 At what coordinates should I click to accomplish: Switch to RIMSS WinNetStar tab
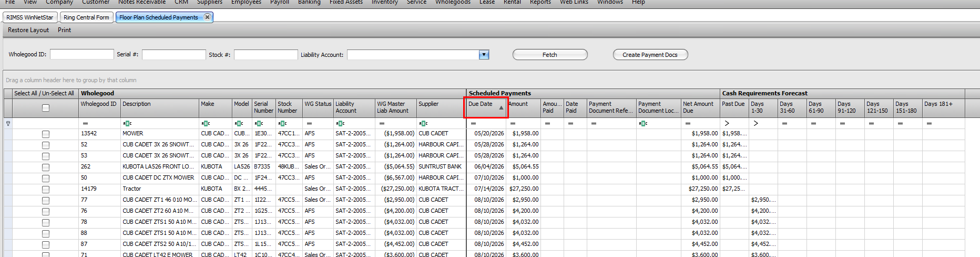pyautogui.click(x=30, y=17)
